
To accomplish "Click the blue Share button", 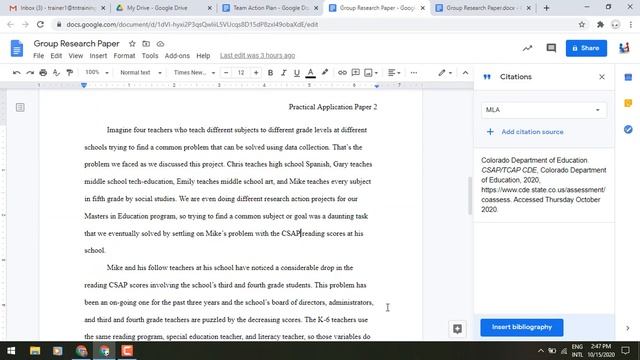I will (x=586, y=48).
